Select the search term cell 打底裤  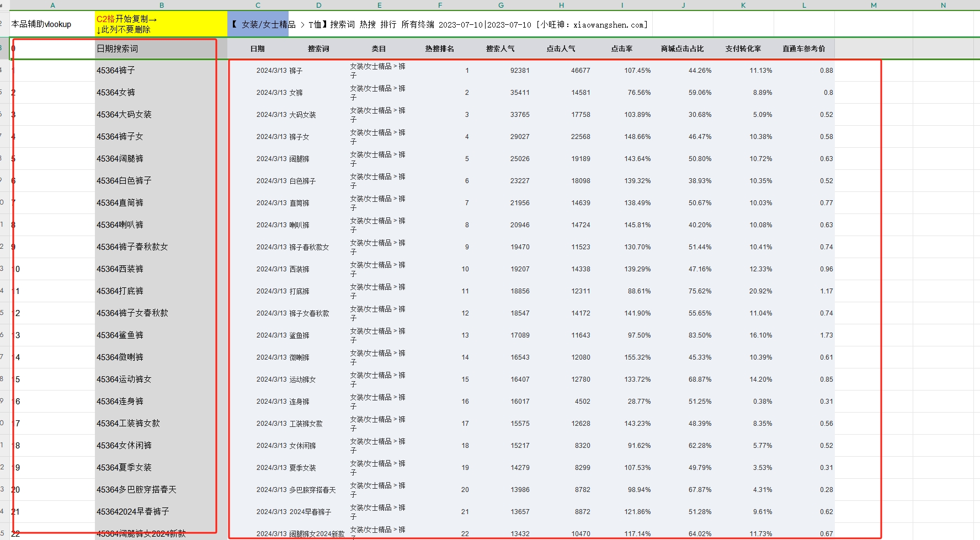[x=318, y=291]
